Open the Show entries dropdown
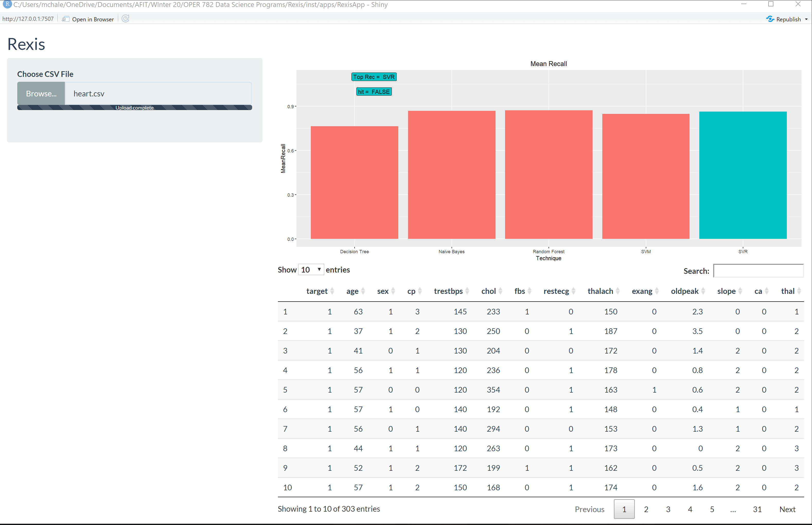Screen dimensions: 812x525 pyautogui.click(x=311, y=270)
